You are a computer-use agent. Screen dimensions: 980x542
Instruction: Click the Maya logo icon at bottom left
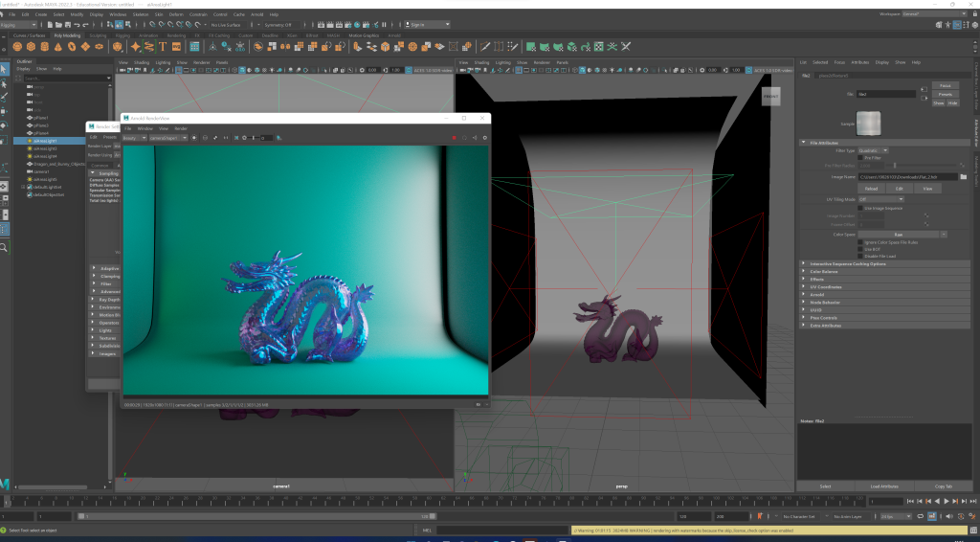pos(5,484)
